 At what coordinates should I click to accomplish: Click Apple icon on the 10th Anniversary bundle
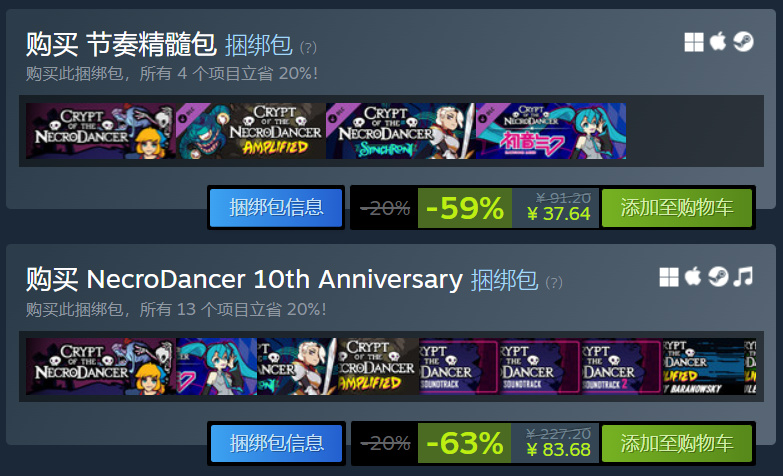693,277
